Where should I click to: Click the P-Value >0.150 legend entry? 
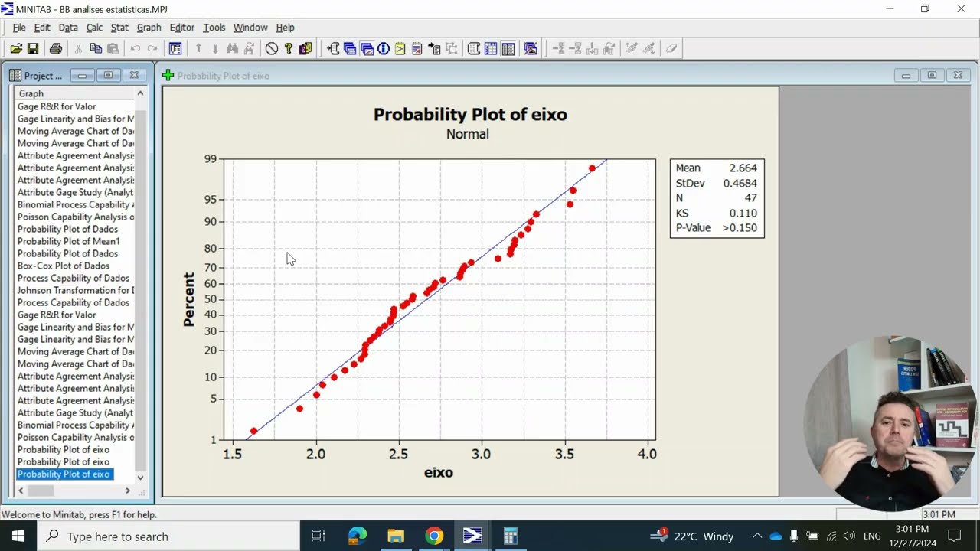717,228
